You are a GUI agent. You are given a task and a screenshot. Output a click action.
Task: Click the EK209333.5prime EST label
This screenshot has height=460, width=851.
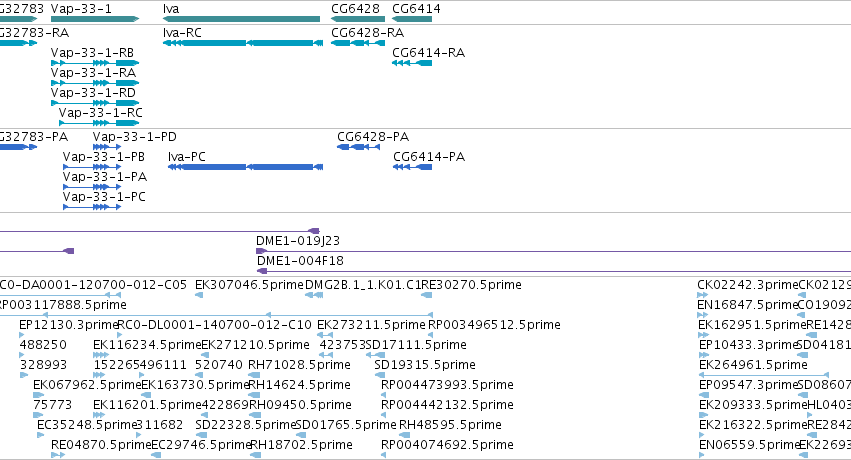pyautogui.click(x=753, y=405)
